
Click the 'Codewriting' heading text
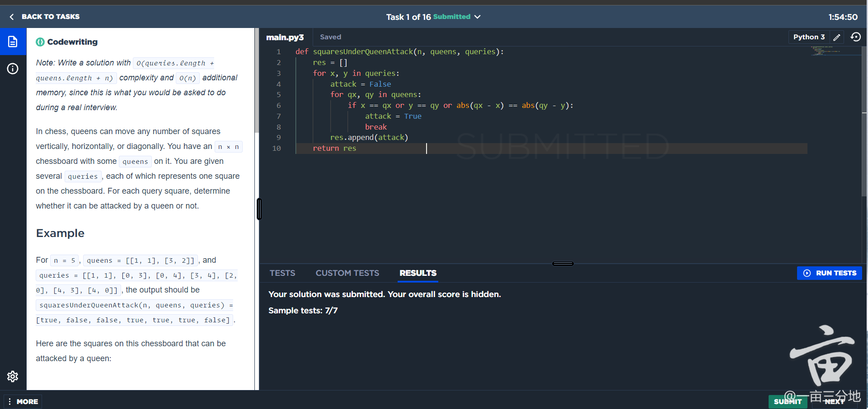[x=72, y=42]
